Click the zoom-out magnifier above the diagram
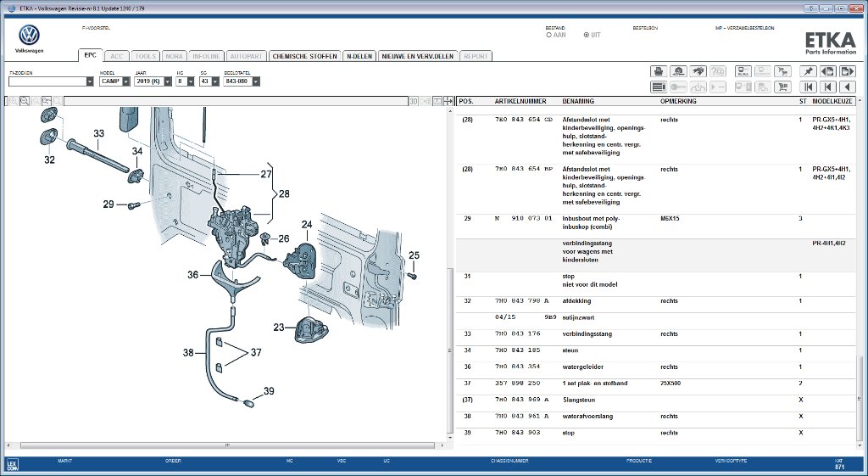868x476 pixels. pyautogui.click(x=25, y=101)
